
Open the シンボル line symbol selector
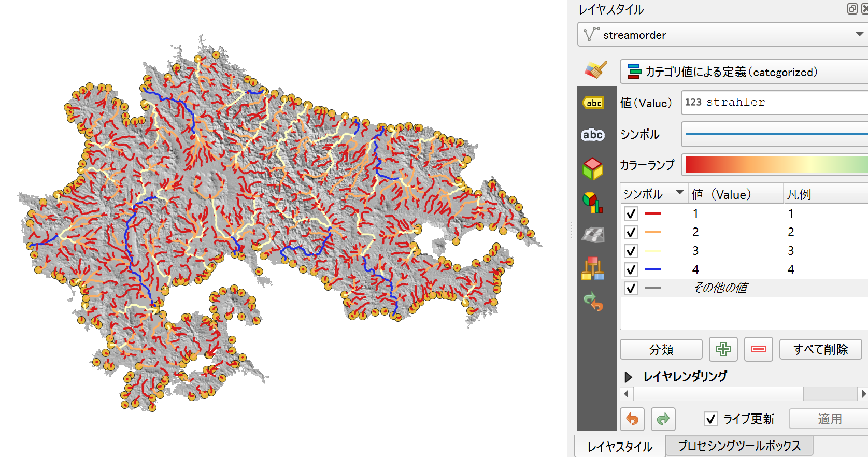point(775,134)
